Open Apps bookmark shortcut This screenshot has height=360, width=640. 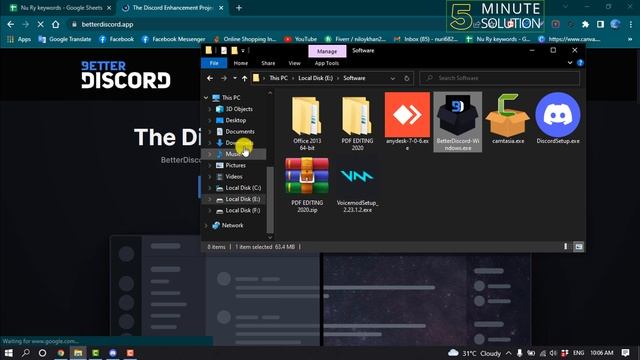[x=19, y=39]
